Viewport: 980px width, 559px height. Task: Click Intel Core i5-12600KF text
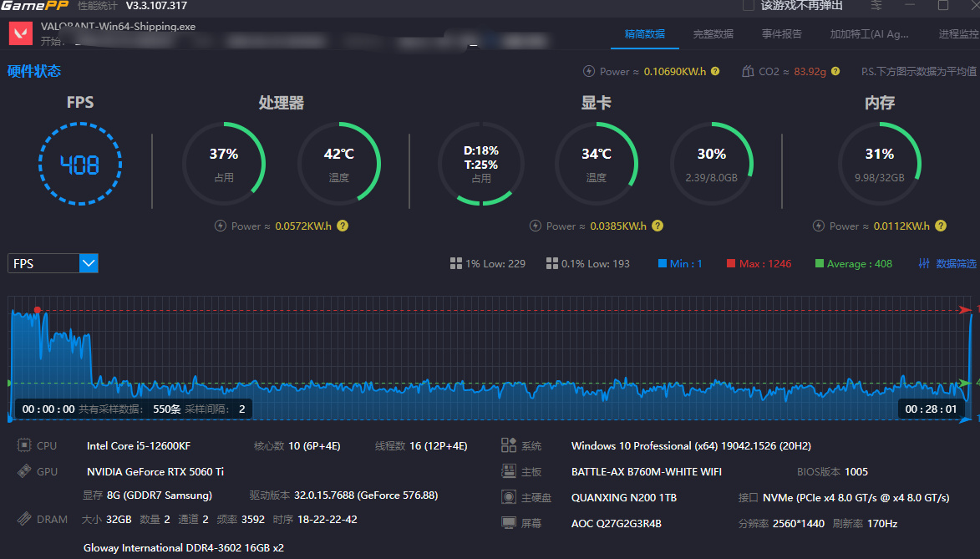pyautogui.click(x=139, y=446)
